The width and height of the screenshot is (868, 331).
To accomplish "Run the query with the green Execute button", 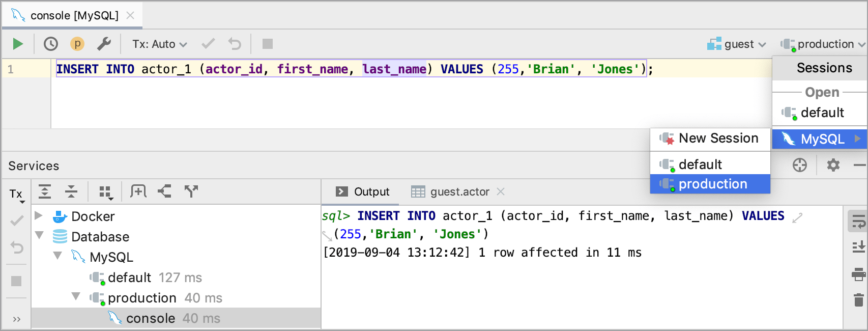I will click(18, 44).
